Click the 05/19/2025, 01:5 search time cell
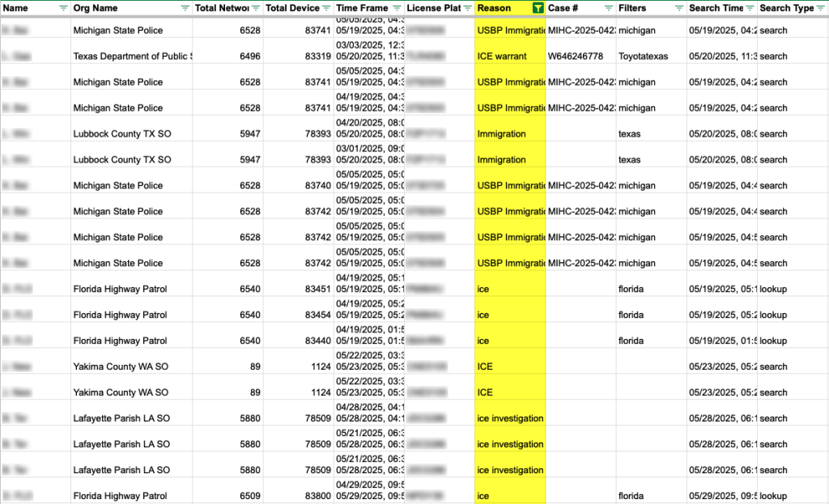This screenshot has height=504, width=829. click(721, 336)
